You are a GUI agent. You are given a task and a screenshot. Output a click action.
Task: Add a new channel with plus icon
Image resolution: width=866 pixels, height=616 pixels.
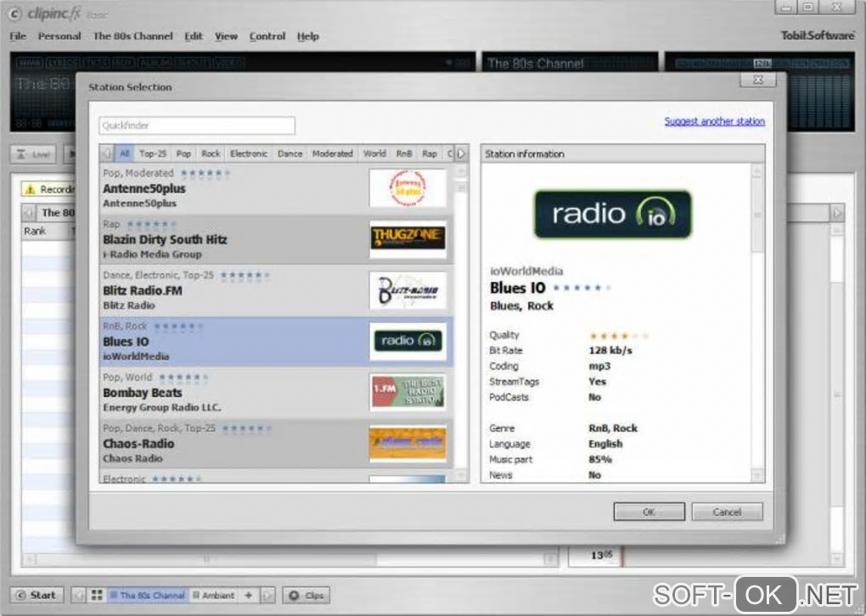tap(249, 595)
